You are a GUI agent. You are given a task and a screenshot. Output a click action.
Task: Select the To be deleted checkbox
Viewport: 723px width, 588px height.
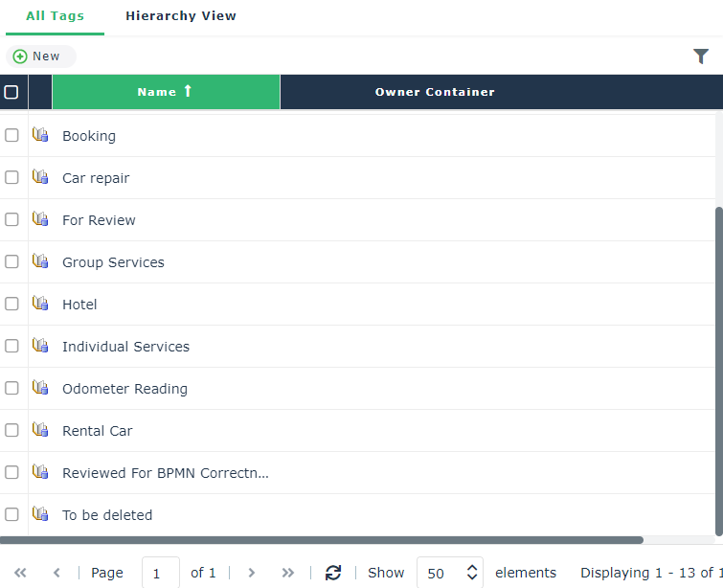[11, 514]
